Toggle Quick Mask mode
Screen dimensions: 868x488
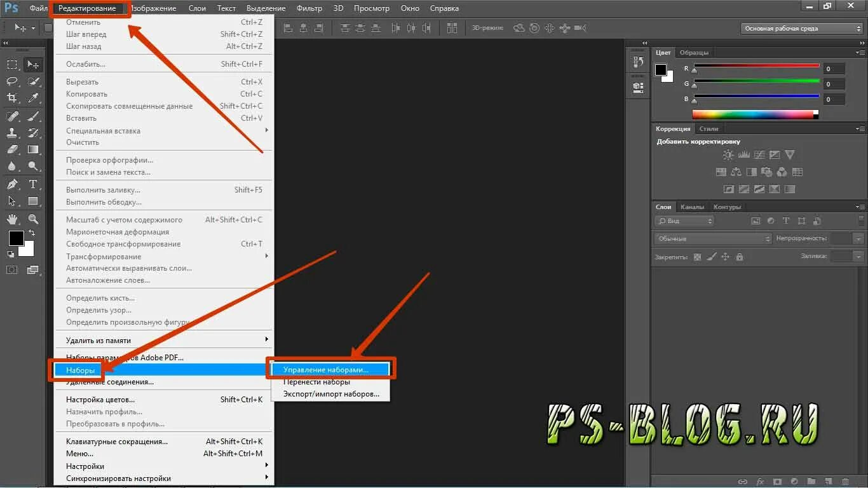12,269
